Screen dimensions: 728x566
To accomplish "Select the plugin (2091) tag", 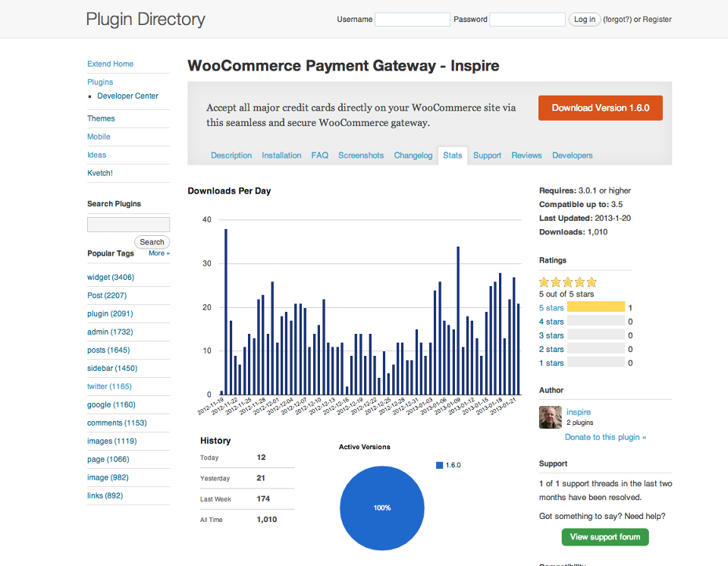I will pyautogui.click(x=110, y=313).
